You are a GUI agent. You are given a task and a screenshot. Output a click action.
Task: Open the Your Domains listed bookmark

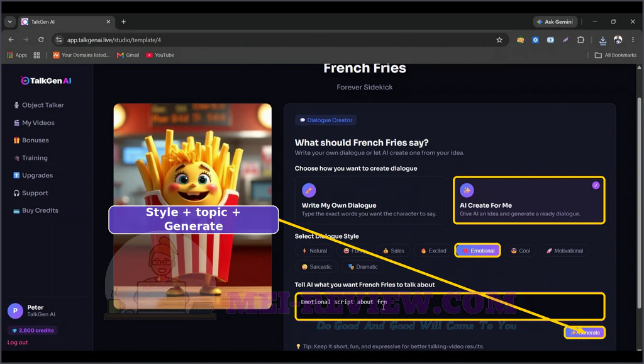(x=81, y=55)
